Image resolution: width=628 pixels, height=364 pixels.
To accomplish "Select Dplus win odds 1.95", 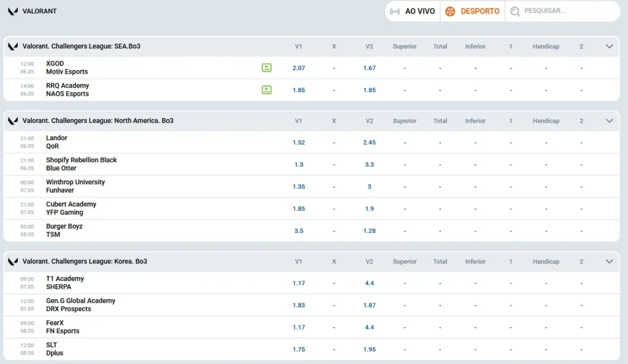I will click(369, 349).
